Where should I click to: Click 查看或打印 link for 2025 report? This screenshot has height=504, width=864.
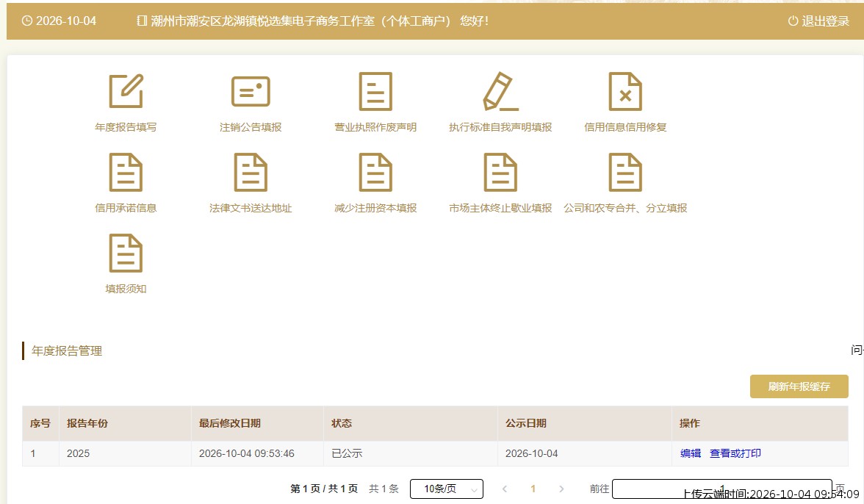pyautogui.click(x=735, y=453)
